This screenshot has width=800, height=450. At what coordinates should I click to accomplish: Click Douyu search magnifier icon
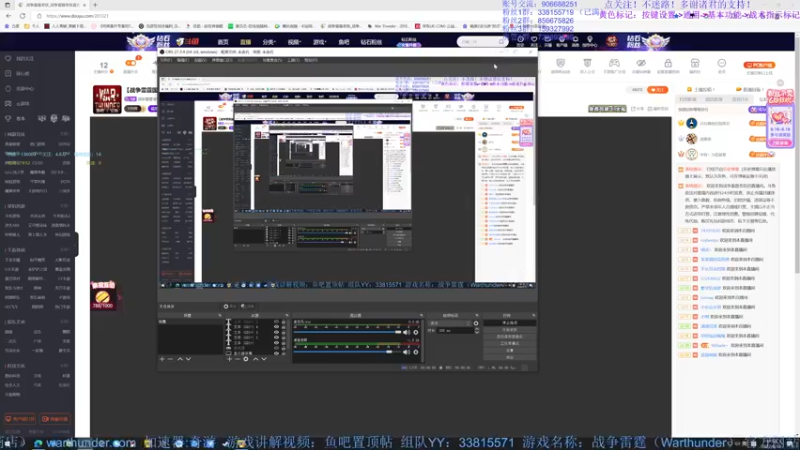click(501, 41)
